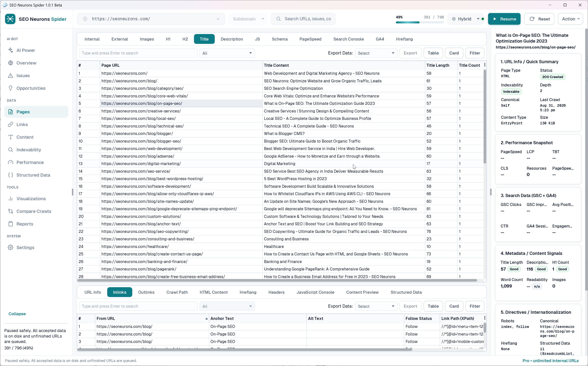Expand the Action dropdown menu
Viewport: 588px width, 366px height.
[570, 19]
